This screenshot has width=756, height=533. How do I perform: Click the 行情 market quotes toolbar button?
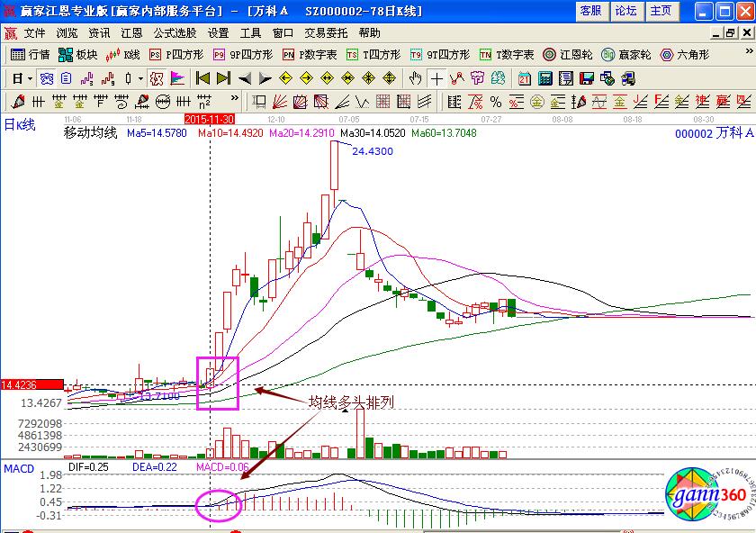[x=30, y=54]
